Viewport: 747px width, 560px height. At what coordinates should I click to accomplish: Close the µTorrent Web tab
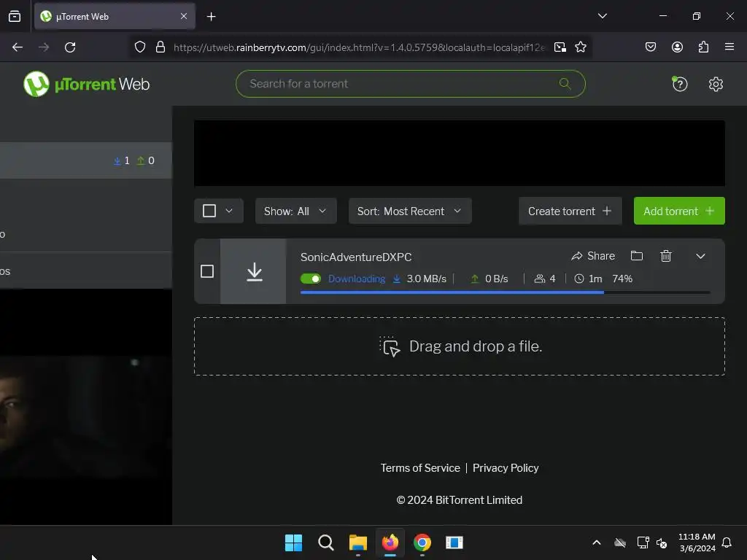tap(184, 16)
